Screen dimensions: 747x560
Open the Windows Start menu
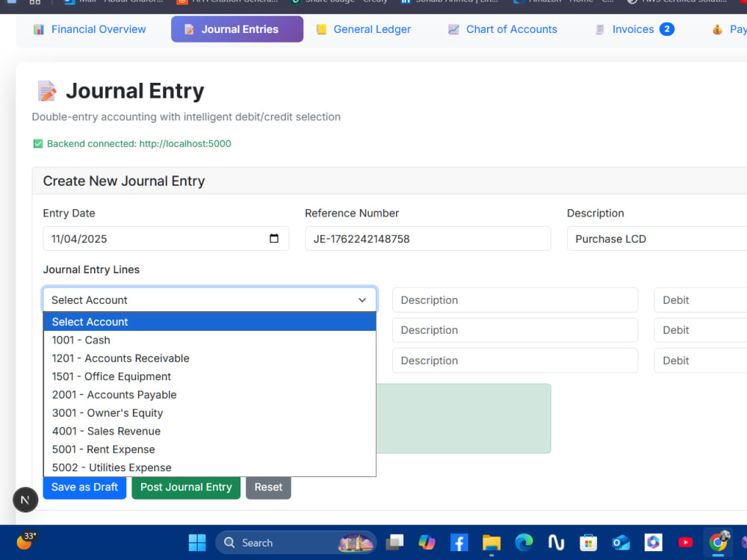click(x=197, y=542)
